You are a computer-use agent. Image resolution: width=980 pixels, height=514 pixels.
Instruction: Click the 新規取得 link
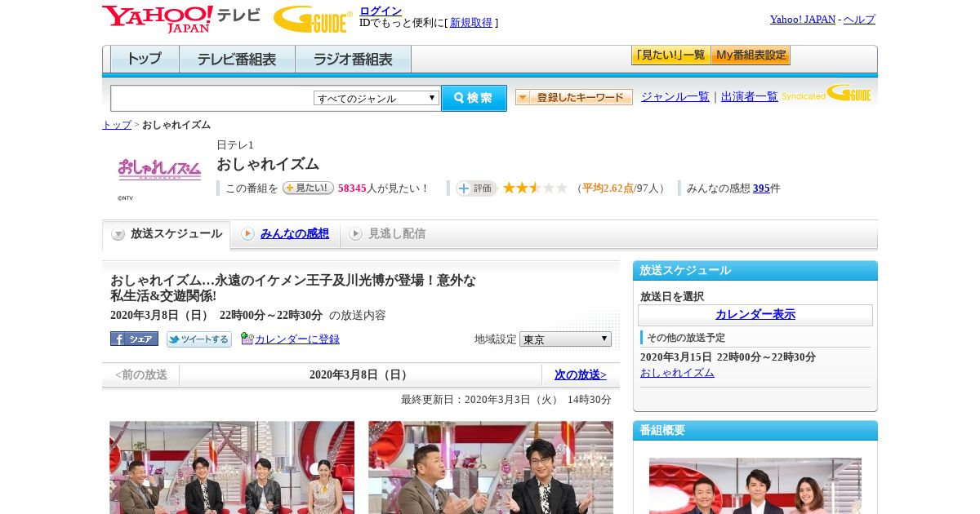(x=471, y=23)
